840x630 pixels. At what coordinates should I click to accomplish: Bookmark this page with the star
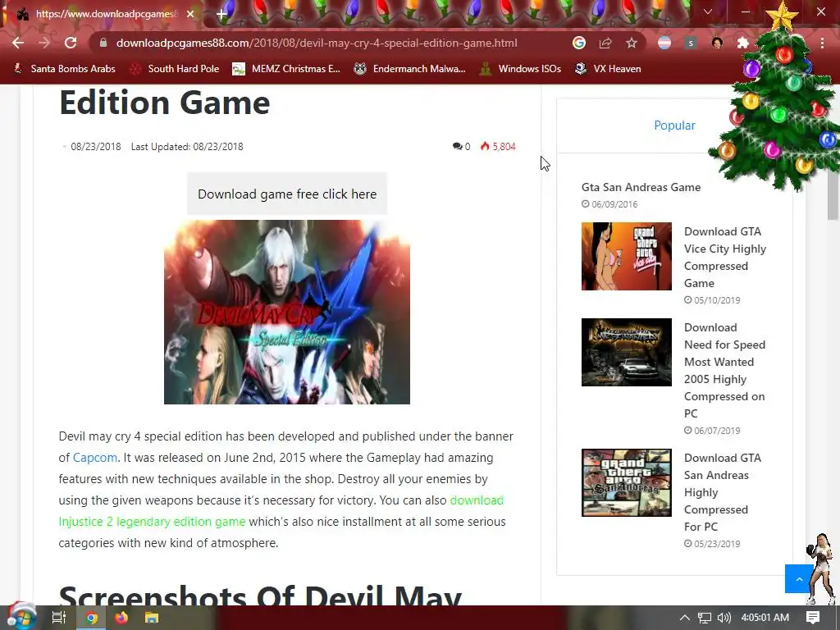click(x=632, y=43)
